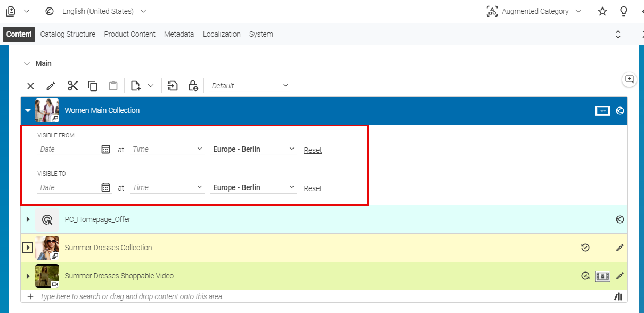Viewport: 644px width, 313px height.
Task: Open a new panel with the plus icon on the right edge
Action: coord(629,79)
